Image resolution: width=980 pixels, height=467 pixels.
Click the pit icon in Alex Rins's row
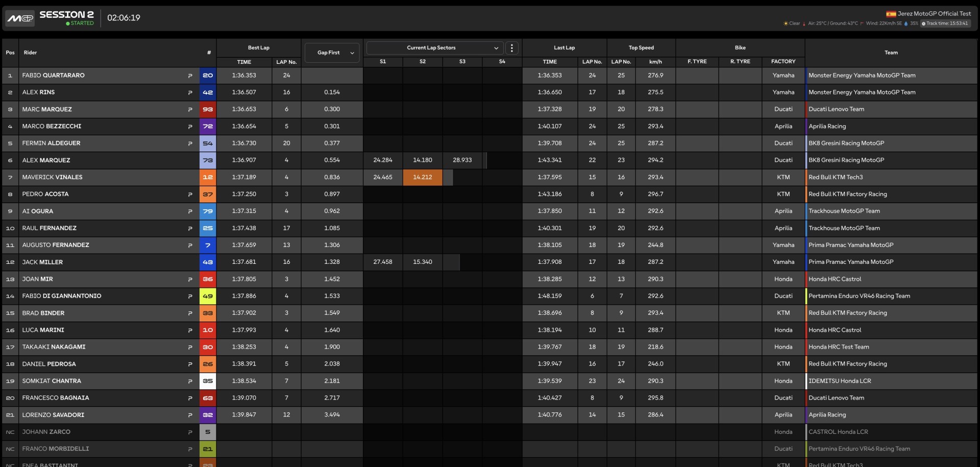[190, 92]
